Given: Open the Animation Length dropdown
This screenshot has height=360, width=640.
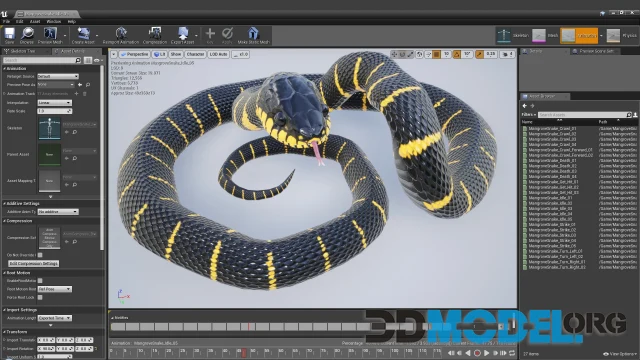Looking at the screenshot, I should (54, 318).
